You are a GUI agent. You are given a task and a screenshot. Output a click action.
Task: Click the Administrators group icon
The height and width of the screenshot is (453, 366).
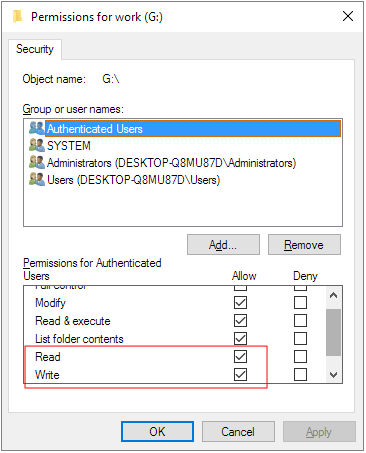click(x=37, y=162)
